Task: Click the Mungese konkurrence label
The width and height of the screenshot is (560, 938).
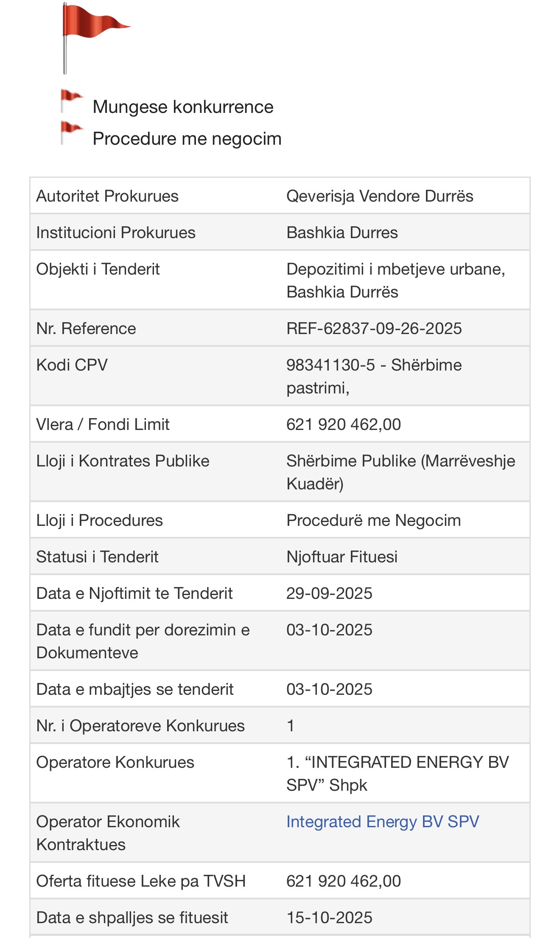Action: 183,107
